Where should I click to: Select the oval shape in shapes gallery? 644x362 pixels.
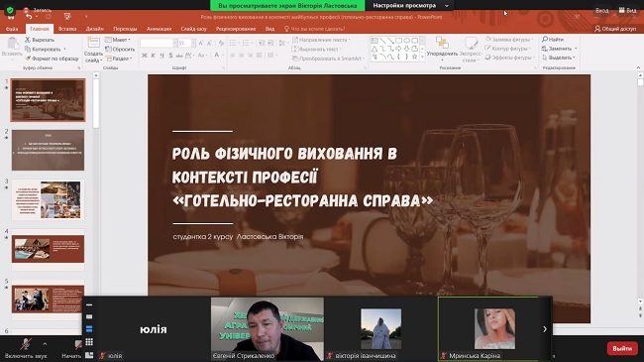pos(406,41)
